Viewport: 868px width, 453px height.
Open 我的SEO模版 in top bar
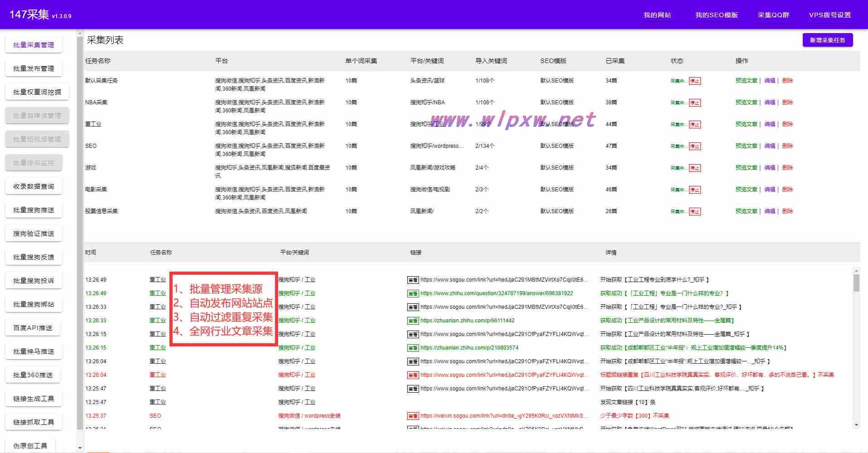716,15
